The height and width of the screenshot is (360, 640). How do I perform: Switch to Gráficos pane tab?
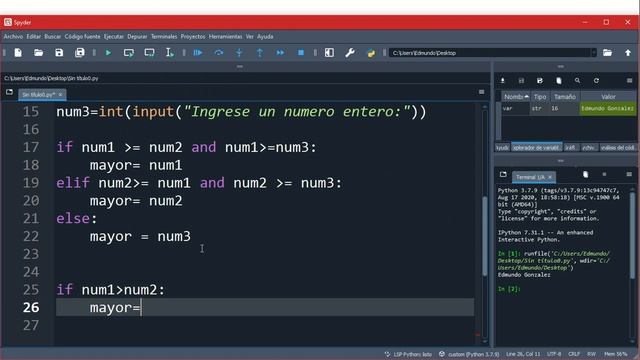[x=570, y=148]
